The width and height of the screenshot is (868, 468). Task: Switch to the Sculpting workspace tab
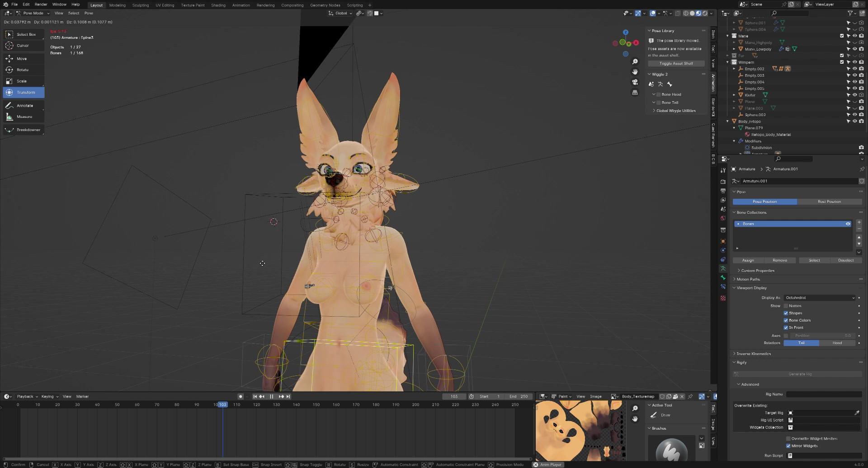click(140, 5)
